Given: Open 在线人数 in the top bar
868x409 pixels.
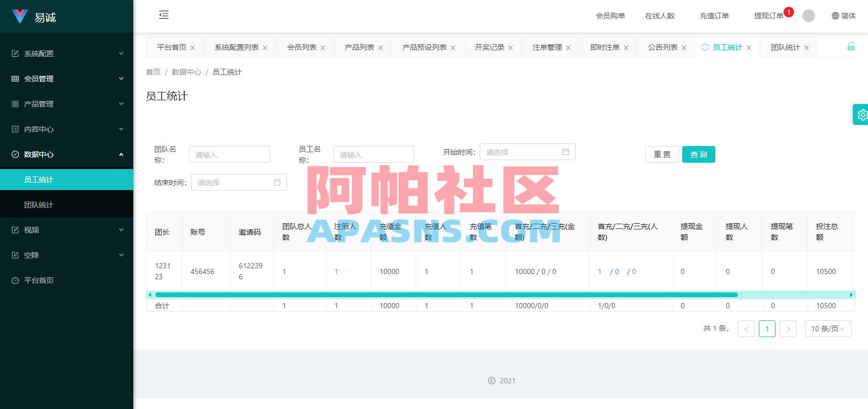Looking at the screenshot, I should [x=660, y=16].
